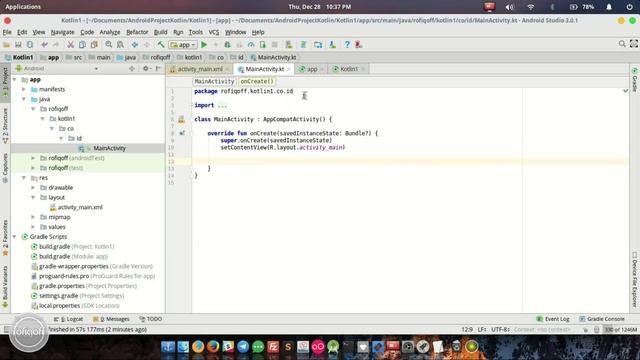Toggle the Structure side tool window
The image size is (640, 360).
(5, 126)
